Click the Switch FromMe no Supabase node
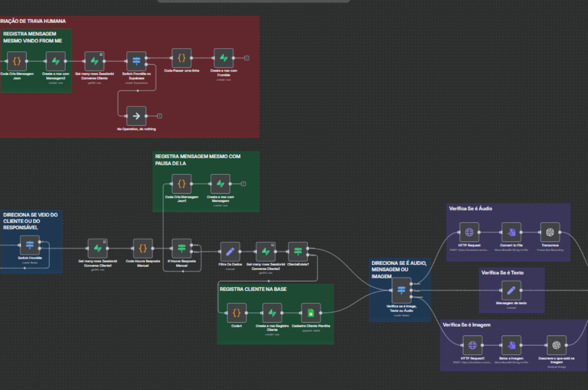The height and width of the screenshot is (390, 588). click(136, 61)
